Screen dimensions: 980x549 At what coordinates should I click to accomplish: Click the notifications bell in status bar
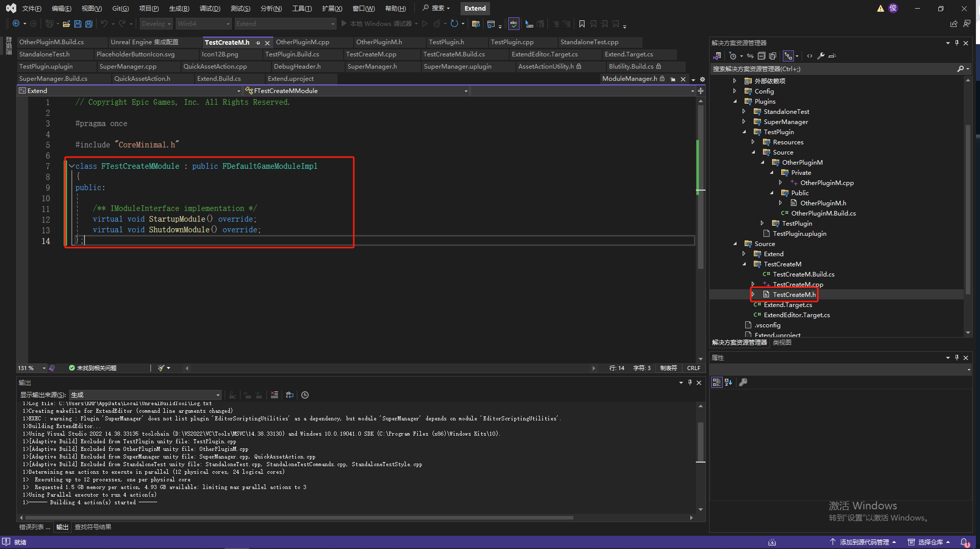coord(964,542)
